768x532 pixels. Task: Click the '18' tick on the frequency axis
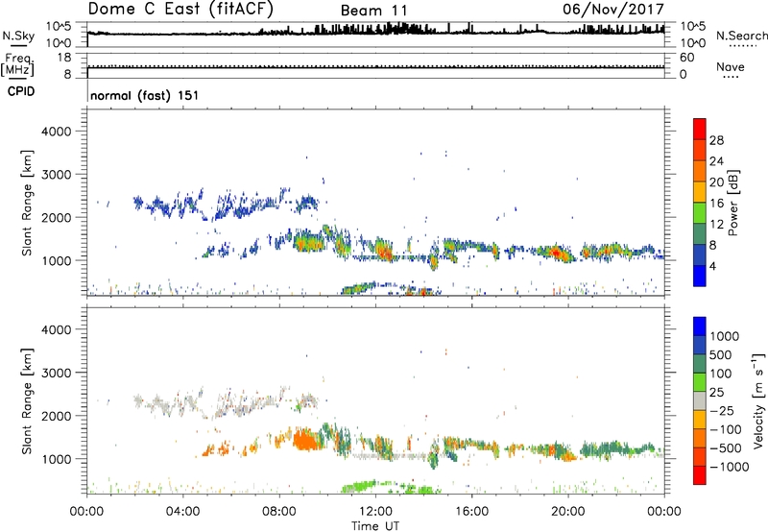64,58
